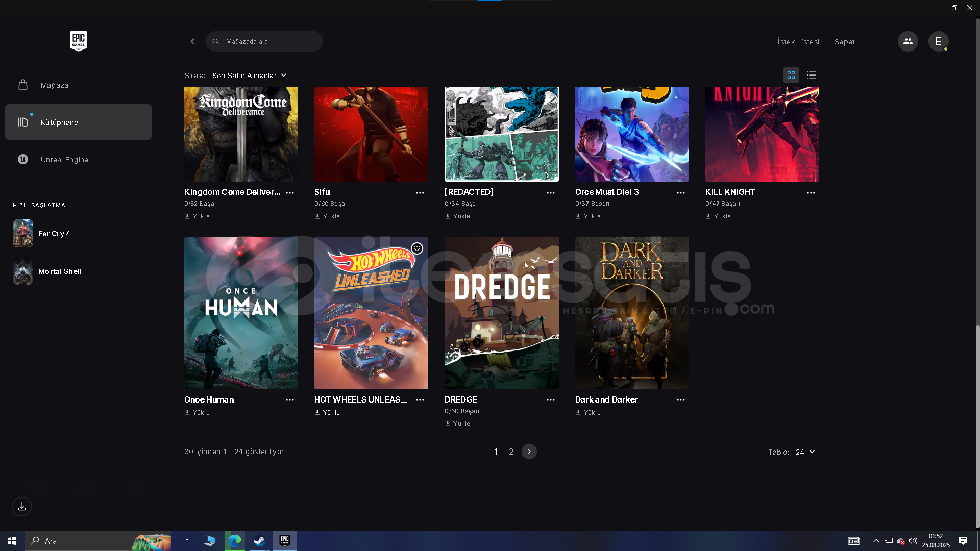Change the Tablo page size dropdown
This screenshot has width=980, height=551.
[805, 452]
